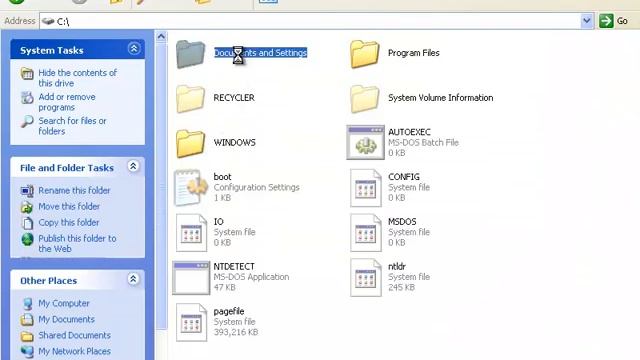Click the sidebar scroll up arrow
This screenshot has width=640, height=360.
161,37
